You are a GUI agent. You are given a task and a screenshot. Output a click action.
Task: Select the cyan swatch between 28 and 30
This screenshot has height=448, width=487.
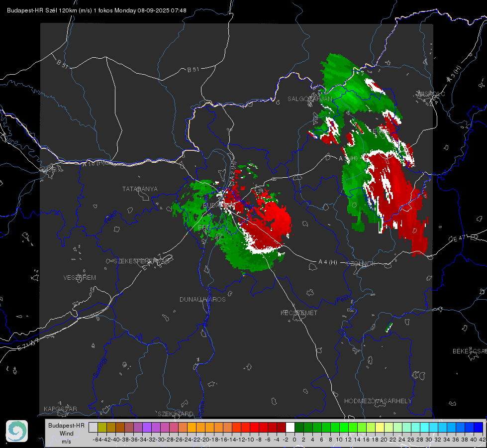[x=425, y=428]
